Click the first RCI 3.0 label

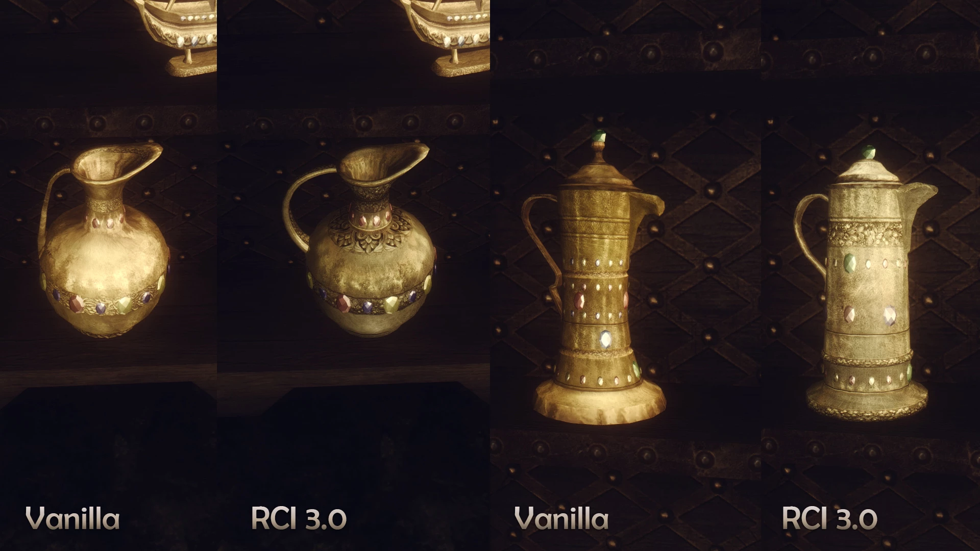299,519
